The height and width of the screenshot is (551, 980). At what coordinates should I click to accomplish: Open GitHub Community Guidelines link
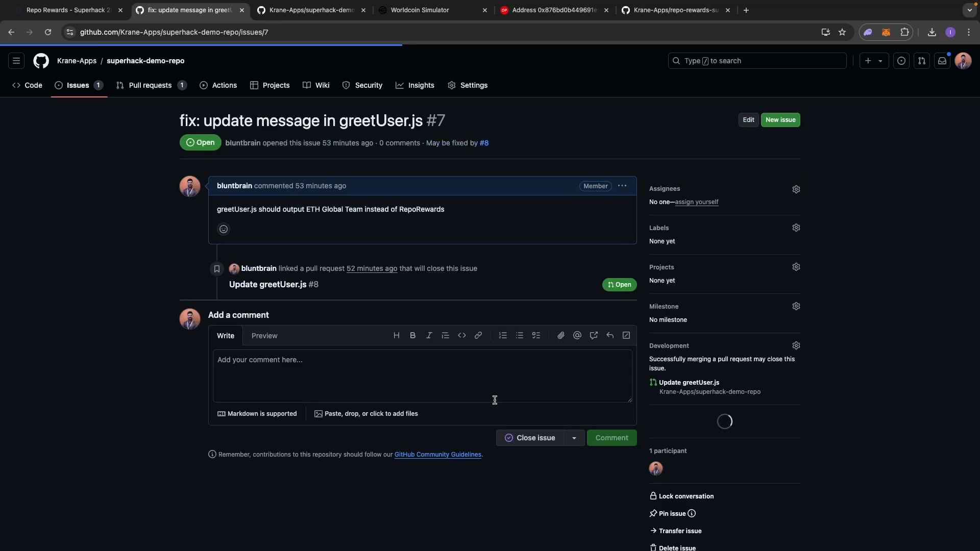tap(437, 455)
